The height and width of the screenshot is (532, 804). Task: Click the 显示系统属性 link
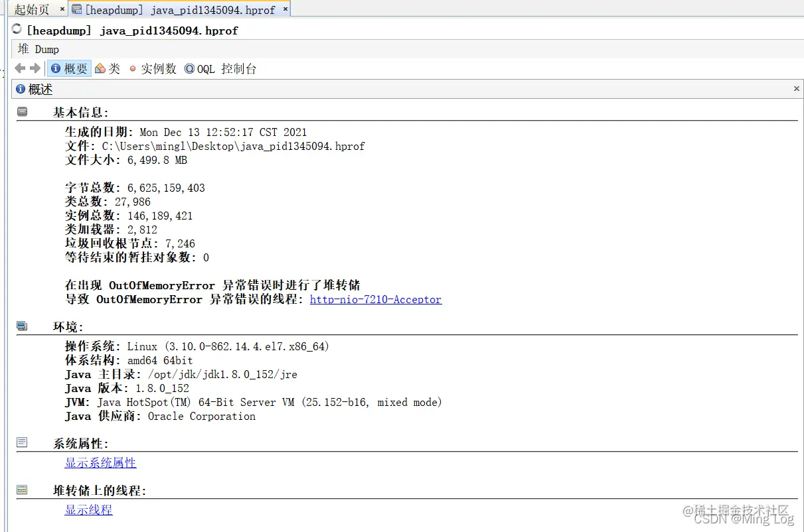pos(100,462)
